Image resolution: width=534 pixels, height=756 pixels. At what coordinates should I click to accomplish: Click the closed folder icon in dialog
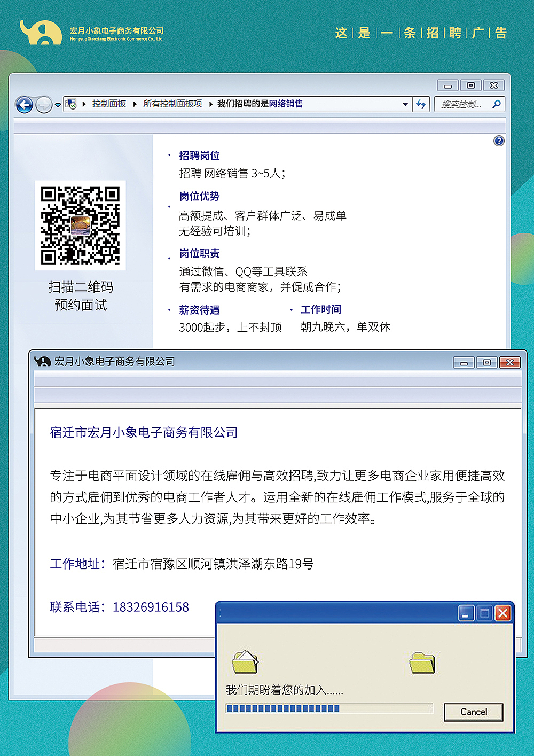pos(422,663)
